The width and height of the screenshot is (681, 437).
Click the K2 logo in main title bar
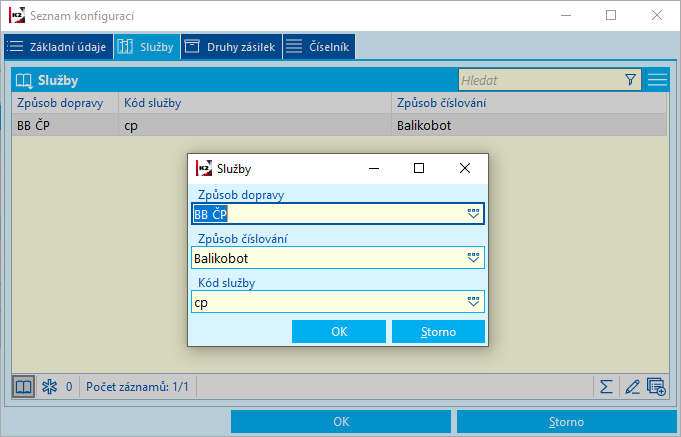[17, 16]
